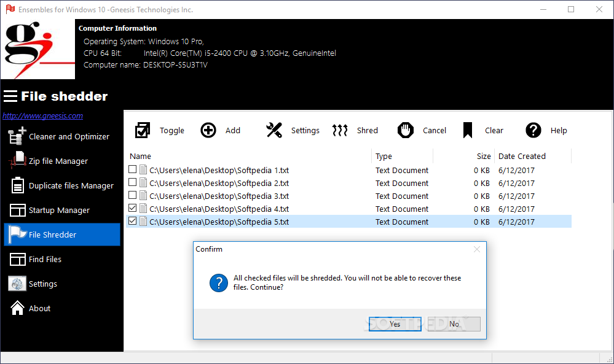Open the www.gneesis.com link
The height and width of the screenshot is (364, 614).
point(42,116)
